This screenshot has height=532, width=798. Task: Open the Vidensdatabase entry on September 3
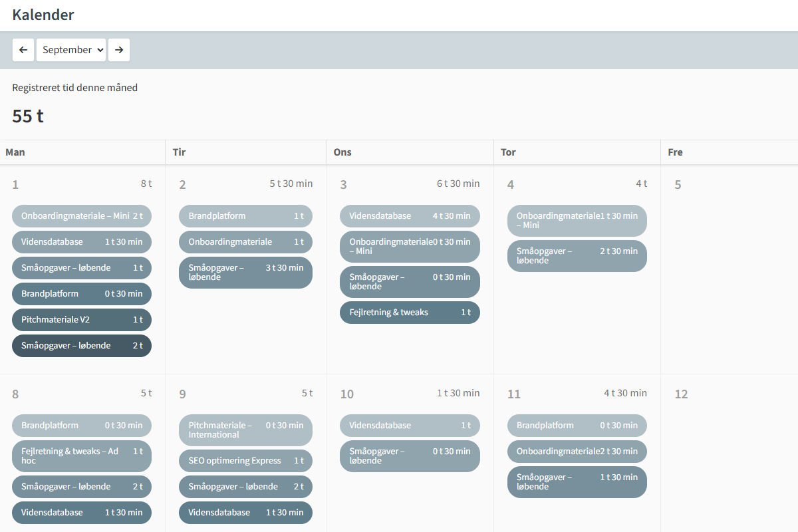pos(410,215)
